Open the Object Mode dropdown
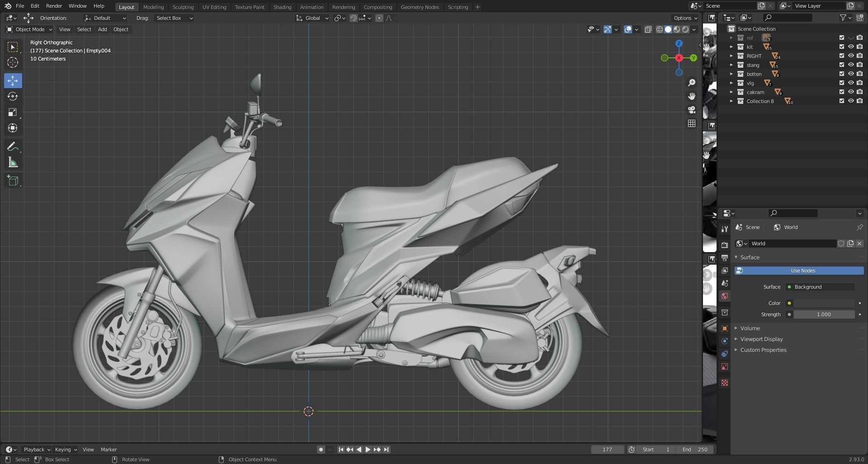This screenshot has height=464, width=868. tap(28, 29)
